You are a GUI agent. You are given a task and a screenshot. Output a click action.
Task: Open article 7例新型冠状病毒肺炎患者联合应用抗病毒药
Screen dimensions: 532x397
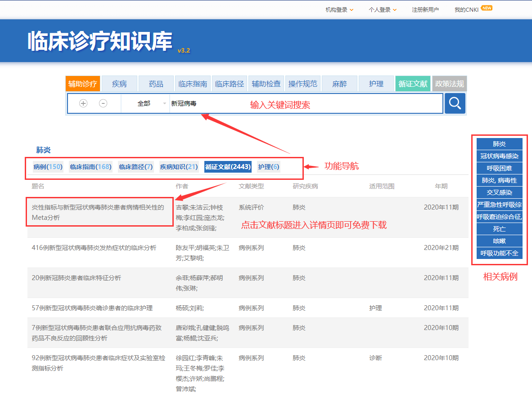[97, 333]
